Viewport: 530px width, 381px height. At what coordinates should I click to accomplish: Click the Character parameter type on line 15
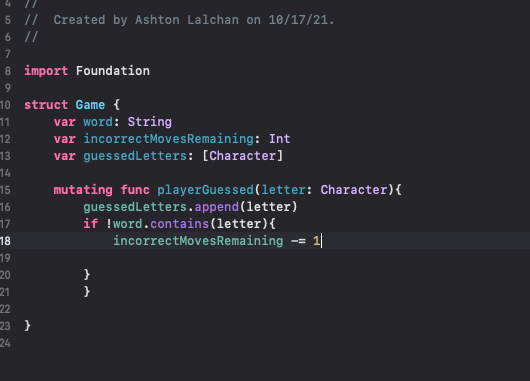pos(354,190)
